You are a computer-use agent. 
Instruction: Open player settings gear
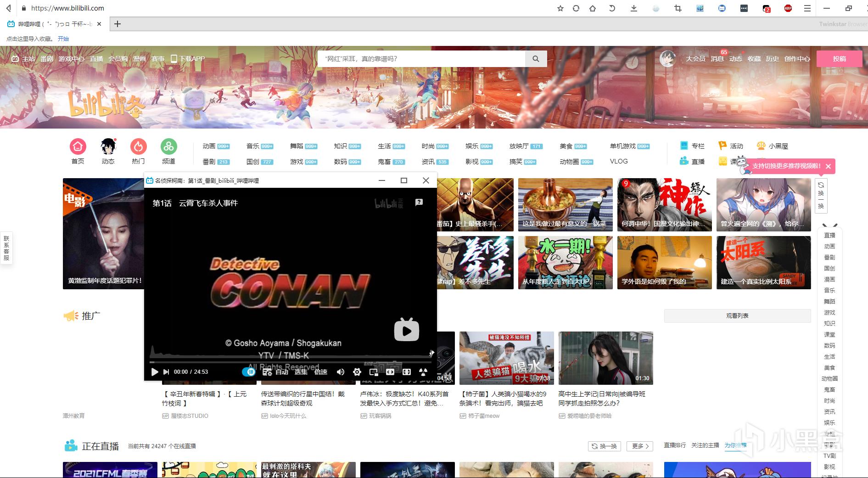[357, 372]
